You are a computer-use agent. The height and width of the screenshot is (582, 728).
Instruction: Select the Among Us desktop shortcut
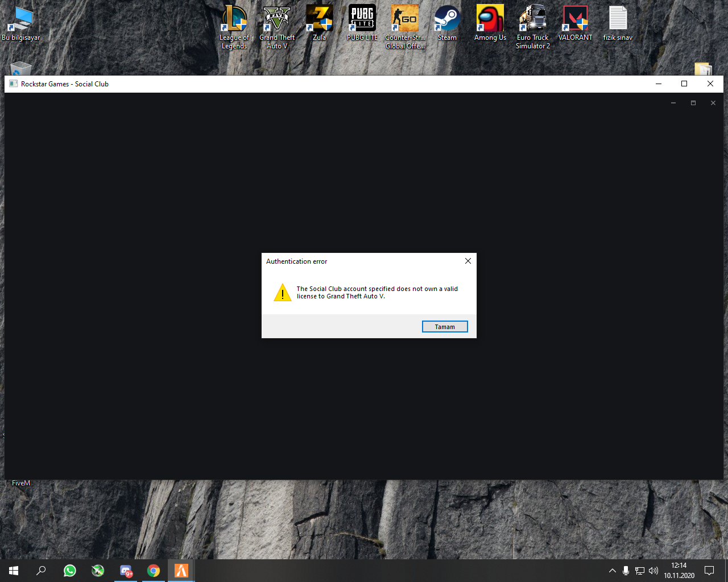pos(490,23)
